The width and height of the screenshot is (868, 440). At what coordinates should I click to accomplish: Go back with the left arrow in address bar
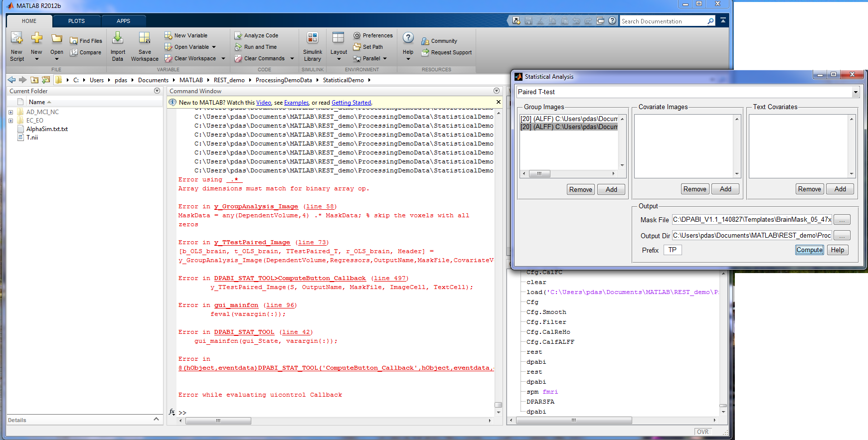11,80
